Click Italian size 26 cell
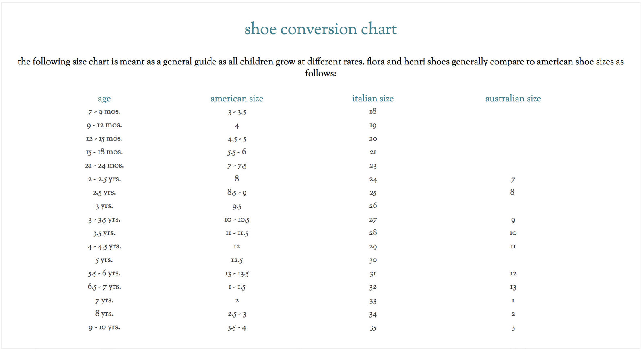644x351 pixels. pyautogui.click(x=373, y=206)
